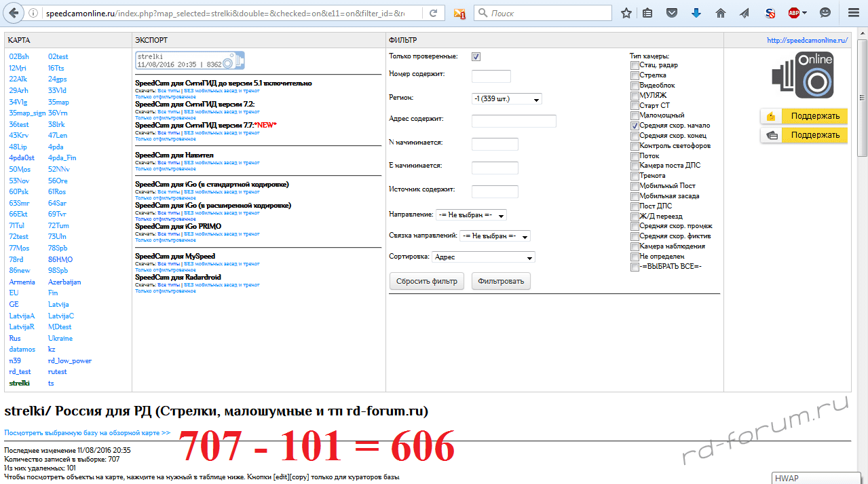Open the Сортировка dropdown showing Адрес
868x484 pixels.
[483, 257]
